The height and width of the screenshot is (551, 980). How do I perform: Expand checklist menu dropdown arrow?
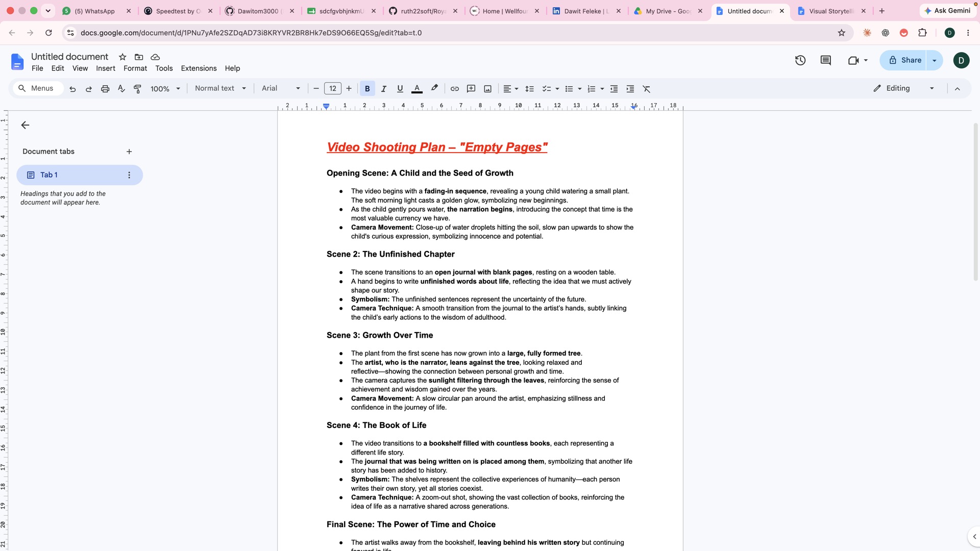click(x=557, y=89)
